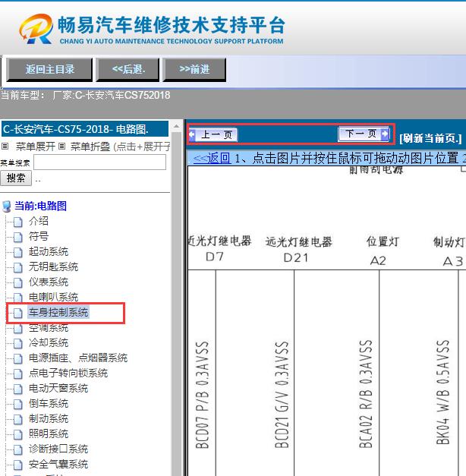Click the C-长安汽车-CS75-2018-电路图 title bar
The height and width of the screenshot is (476, 466).
click(85, 129)
